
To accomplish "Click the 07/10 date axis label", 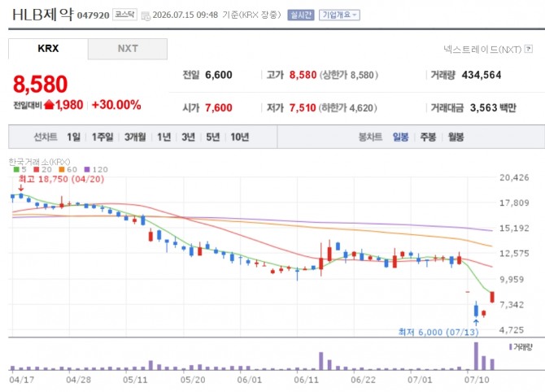I will click(477, 380).
